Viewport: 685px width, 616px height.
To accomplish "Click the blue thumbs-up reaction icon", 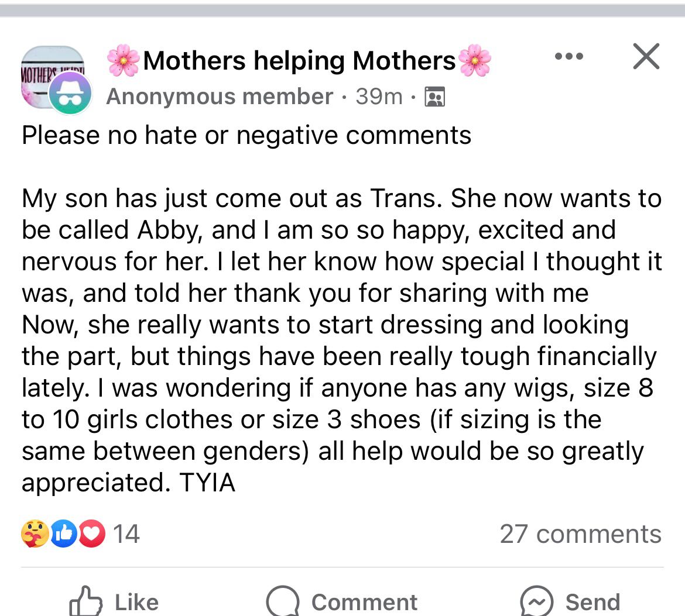I will 63,534.
